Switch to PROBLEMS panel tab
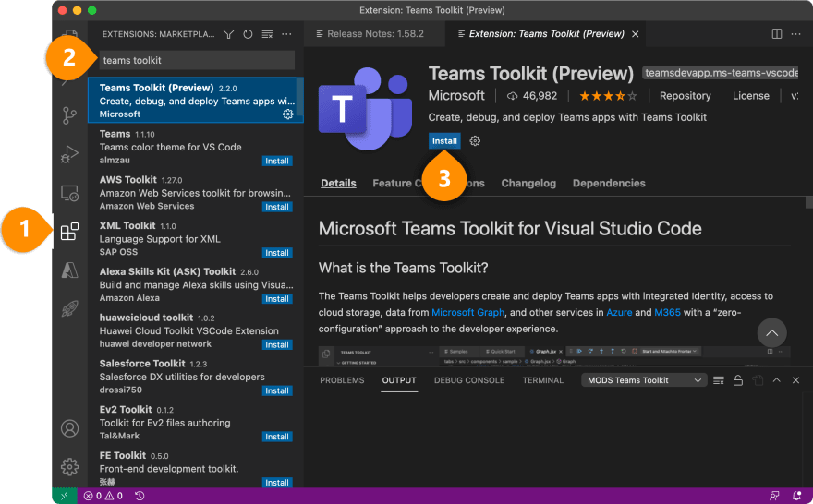This screenshot has width=813, height=504. pyautogui.click(x=342, y=380)
